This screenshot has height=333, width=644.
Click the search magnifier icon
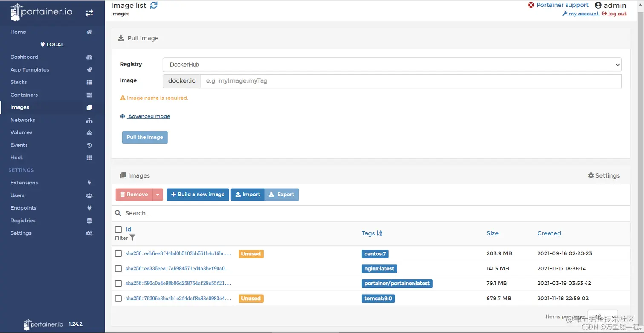(x=118, y=213)
